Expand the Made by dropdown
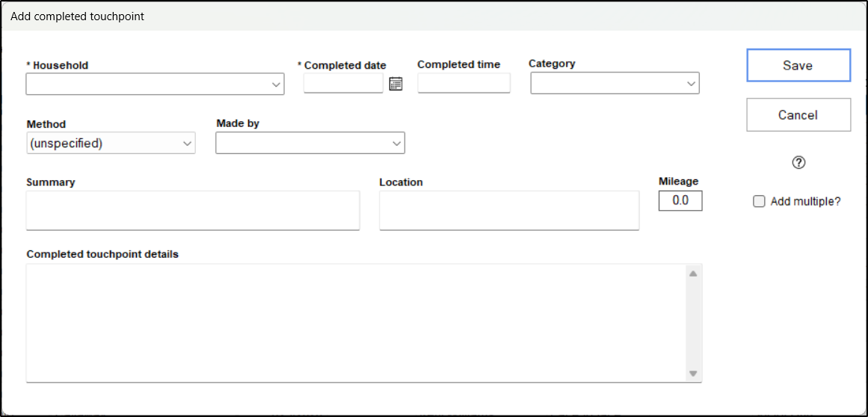The width and height of the screenshot is (868, 417). [x=310, y=143]
